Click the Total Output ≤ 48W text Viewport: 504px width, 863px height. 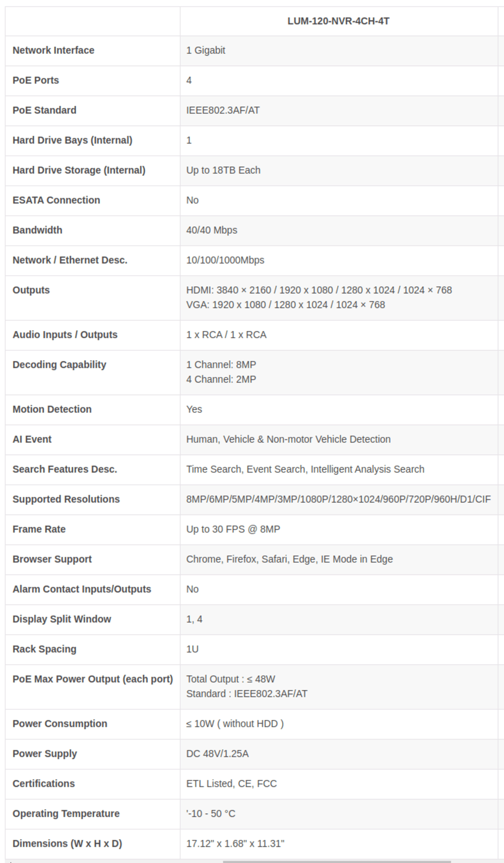pos(231,679)
